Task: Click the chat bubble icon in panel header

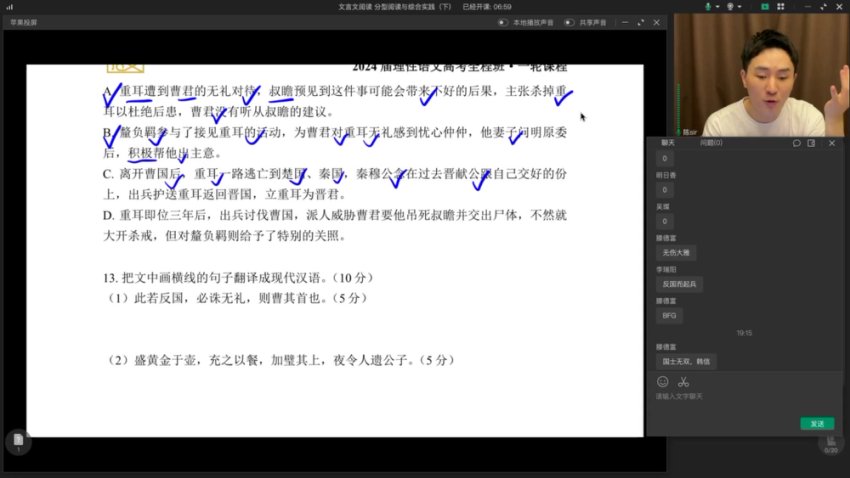Action: point(796,143)
